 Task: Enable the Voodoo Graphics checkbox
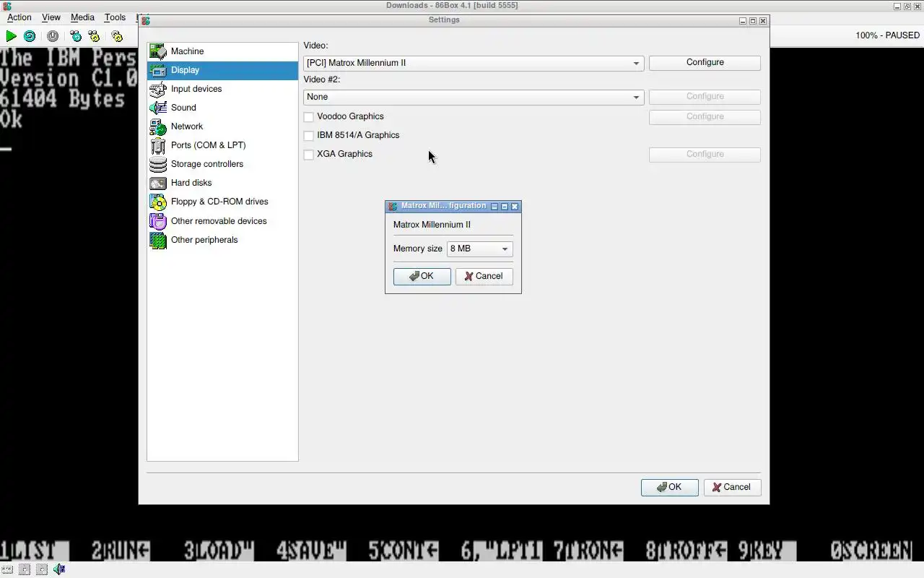coord(308,116)
